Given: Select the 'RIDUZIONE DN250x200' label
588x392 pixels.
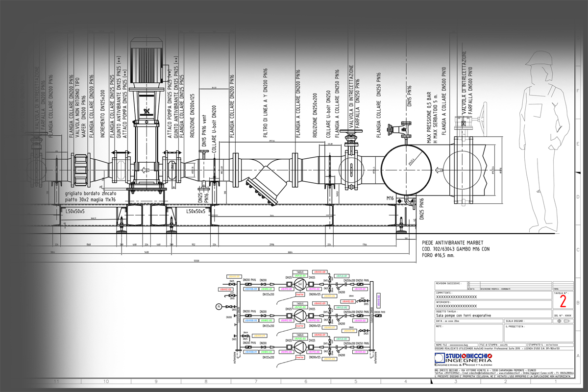Looking at the screenshot, I should pos(315,115).
